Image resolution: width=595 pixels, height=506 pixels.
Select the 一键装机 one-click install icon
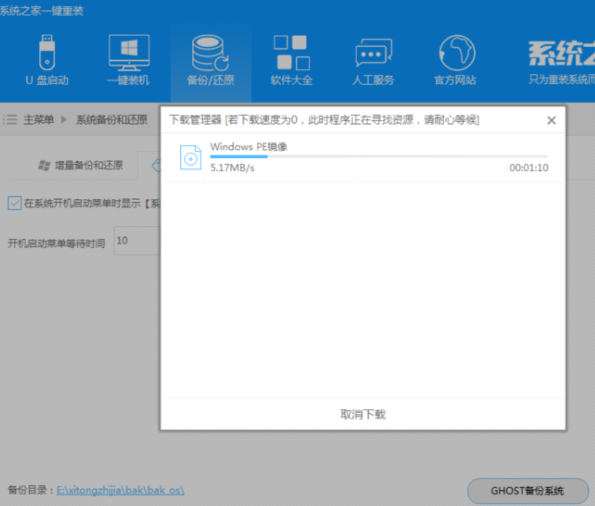[129, 60]
